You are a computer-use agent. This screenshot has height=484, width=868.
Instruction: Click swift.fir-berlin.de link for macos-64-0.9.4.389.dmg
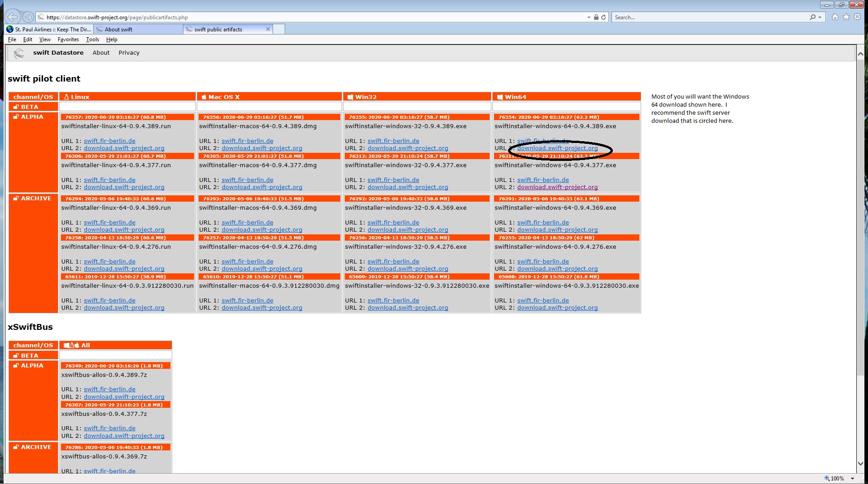click(x=247, y=141)
